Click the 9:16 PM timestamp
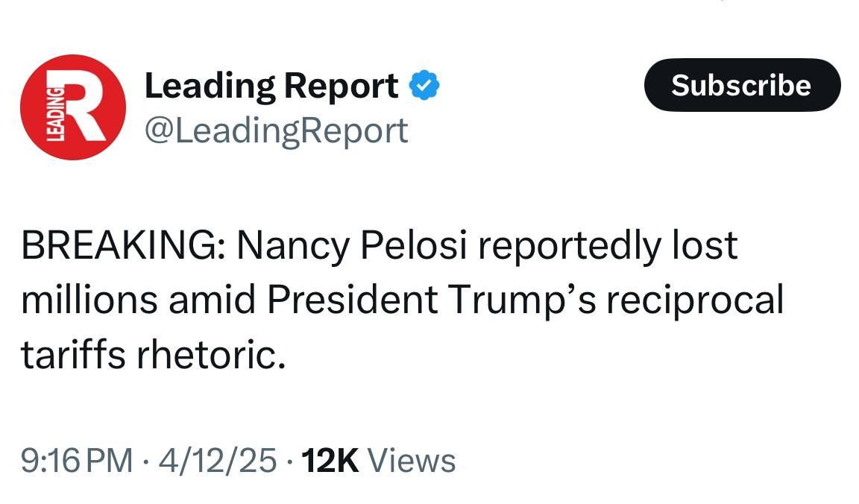Screen dimensions: 859x504 coord(78,460)
